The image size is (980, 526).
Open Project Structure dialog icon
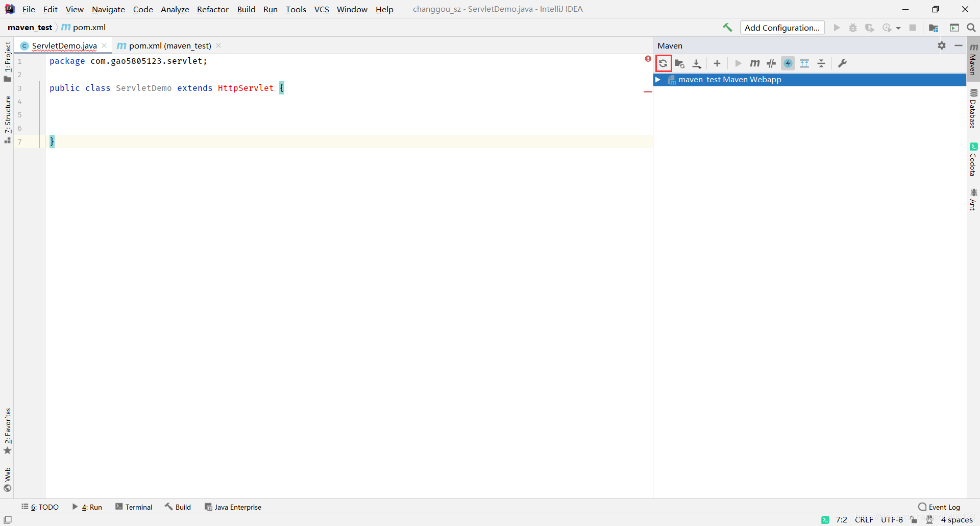coord(934,28)
